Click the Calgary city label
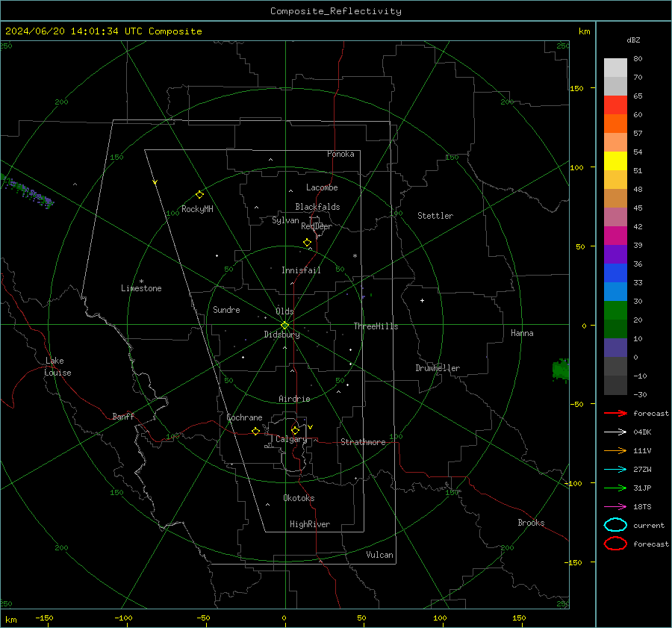The image size is (672, 628). pos(291,439)
